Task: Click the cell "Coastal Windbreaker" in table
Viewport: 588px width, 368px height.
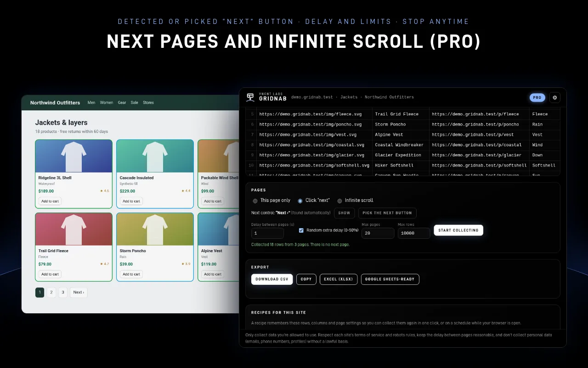Action: pos(401,145)
